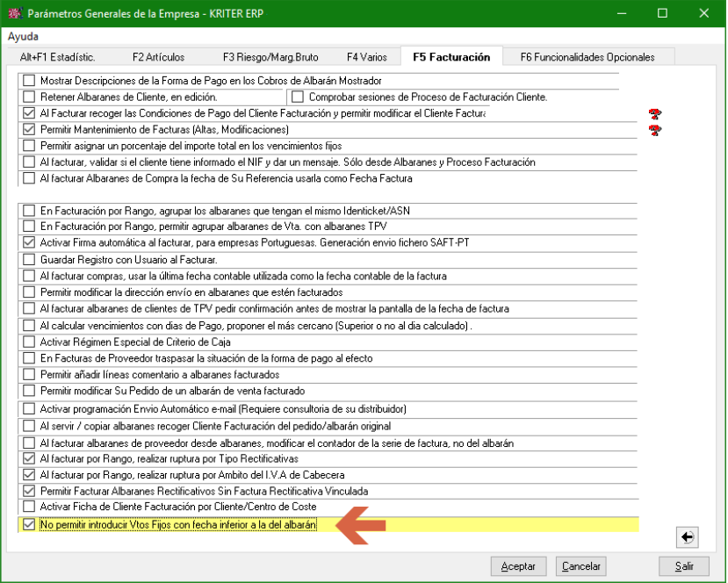This screenshot has height=583, width=728.
Task: Open F6 Funcionalidades Opcionales tab
Action: [587, 57]
